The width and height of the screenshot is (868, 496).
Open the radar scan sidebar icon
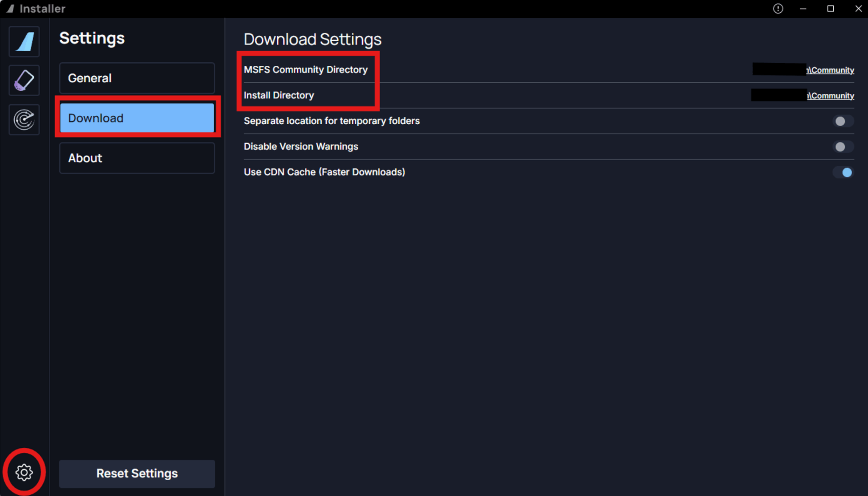tap(24, 120)
